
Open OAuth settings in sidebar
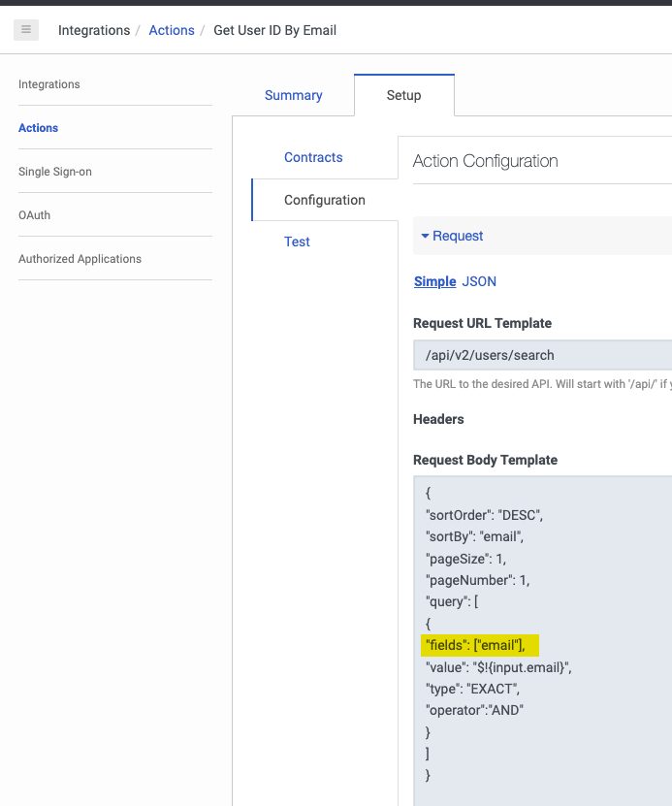pos(35,215)
